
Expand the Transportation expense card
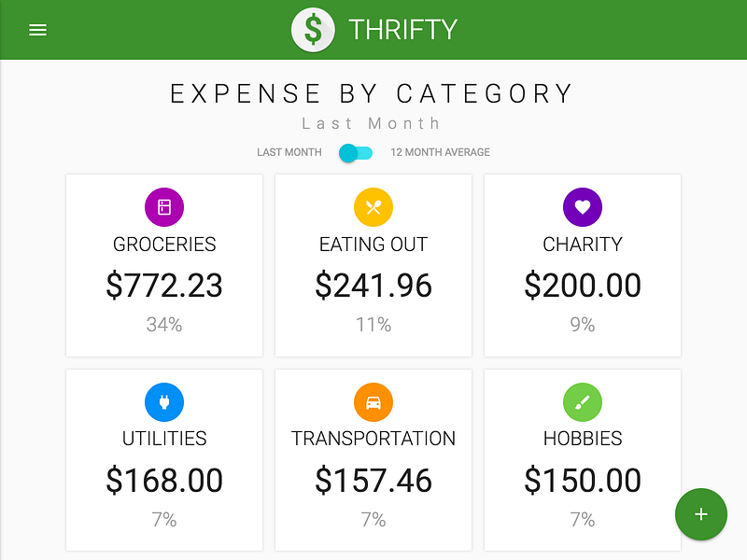pyautogui.click(x=373, y=458)
